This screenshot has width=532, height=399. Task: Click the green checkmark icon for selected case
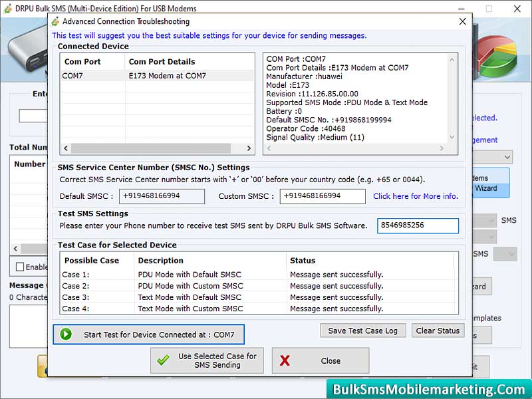pyautogui.click(x=163, y=360)
